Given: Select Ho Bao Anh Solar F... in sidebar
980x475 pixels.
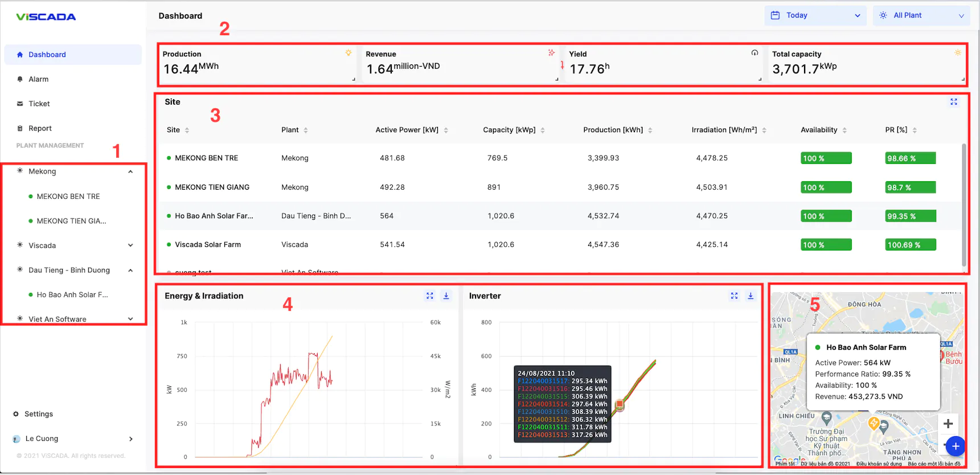Looking at the screenshot, I should tap(72, 294).
